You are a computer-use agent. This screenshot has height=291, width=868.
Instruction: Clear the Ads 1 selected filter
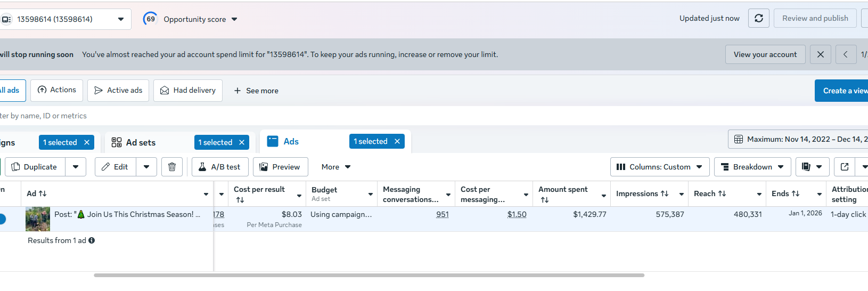click(397, 141)
